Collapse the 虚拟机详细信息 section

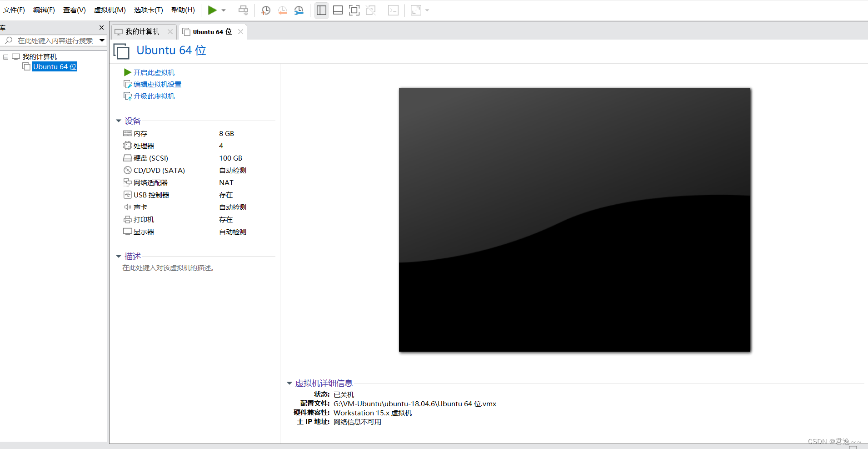[x=289, y=383]
